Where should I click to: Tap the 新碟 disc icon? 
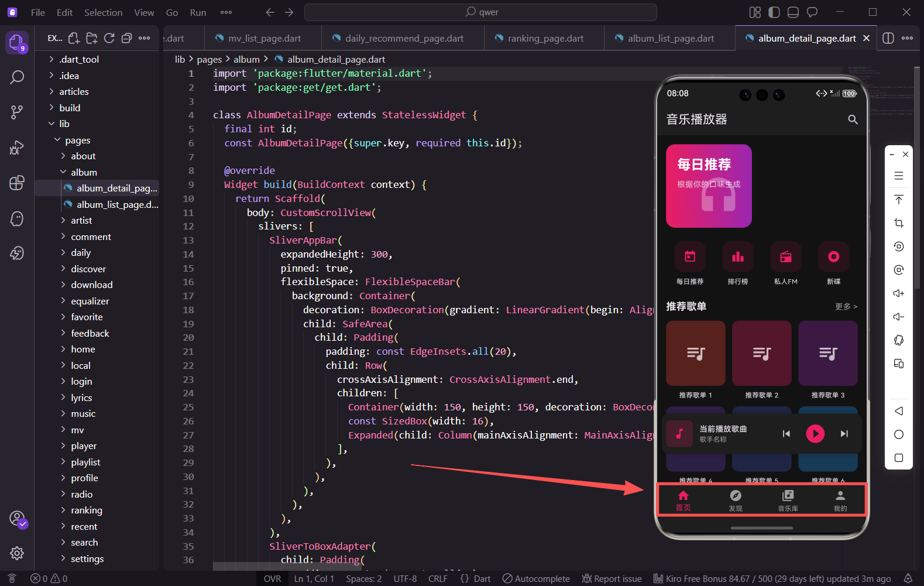click(x=834, y=256)
